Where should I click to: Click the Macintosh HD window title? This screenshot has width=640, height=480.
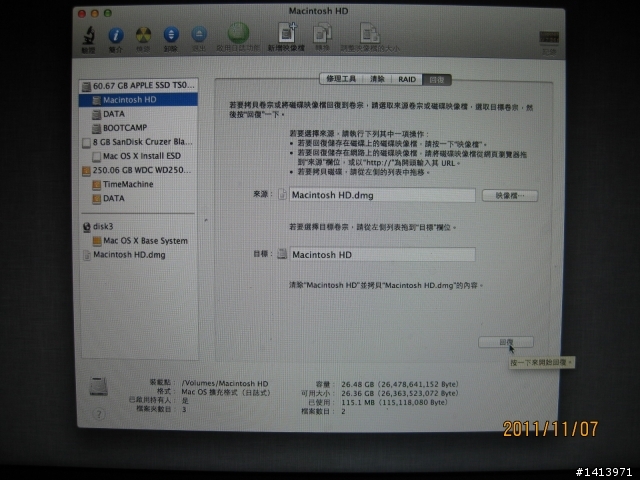(x=318, y=11)
